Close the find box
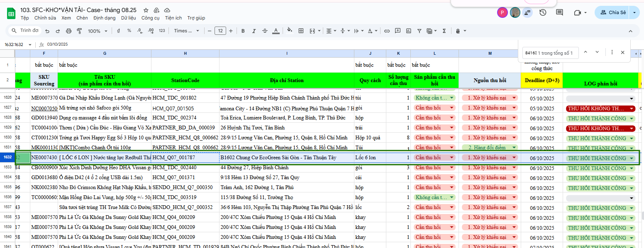 [622, 52]
